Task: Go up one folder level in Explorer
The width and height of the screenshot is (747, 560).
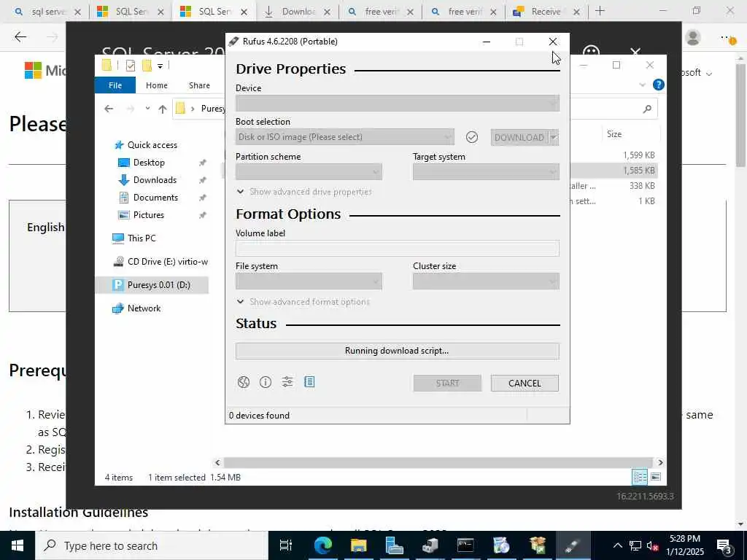Action: click(163, 109)
